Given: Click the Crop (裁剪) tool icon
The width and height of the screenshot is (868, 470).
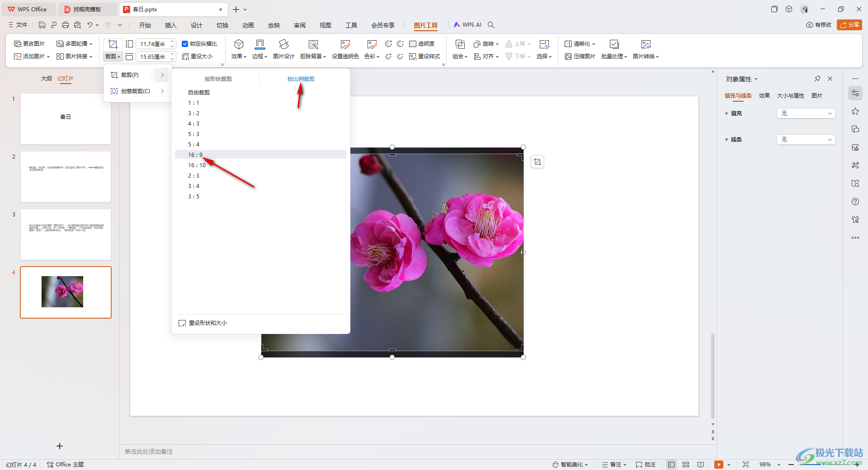Looking at the screenshot, I should click(x=113, y=44).
